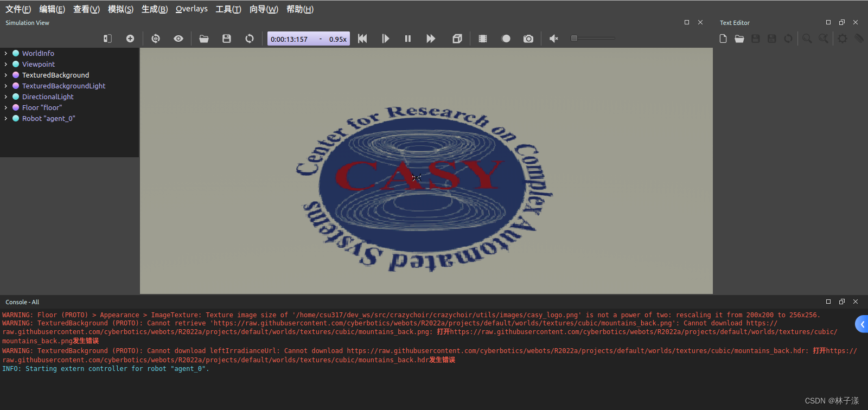Click the 'INFO: Starting extern controller' console line
This screenshot has width=868, height=410.
click(105, 369)
